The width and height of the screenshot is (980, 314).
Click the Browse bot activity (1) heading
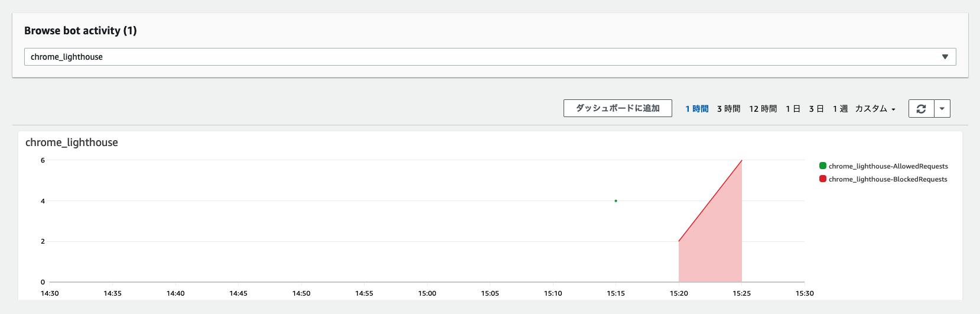[x=80, y=31]
